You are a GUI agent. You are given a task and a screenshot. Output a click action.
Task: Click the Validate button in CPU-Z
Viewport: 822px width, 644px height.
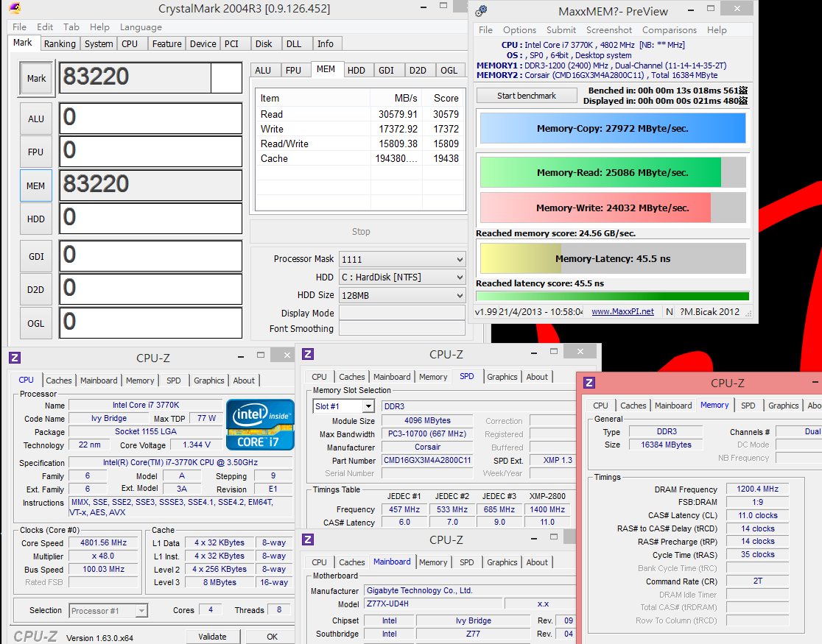click(x=212, y=637)
